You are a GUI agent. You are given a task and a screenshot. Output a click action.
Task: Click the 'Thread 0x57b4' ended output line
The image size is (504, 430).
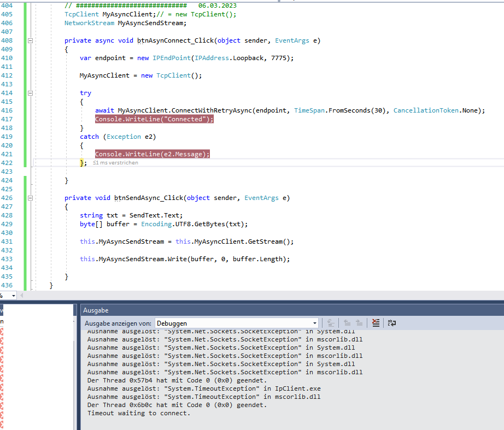(177, 380)
